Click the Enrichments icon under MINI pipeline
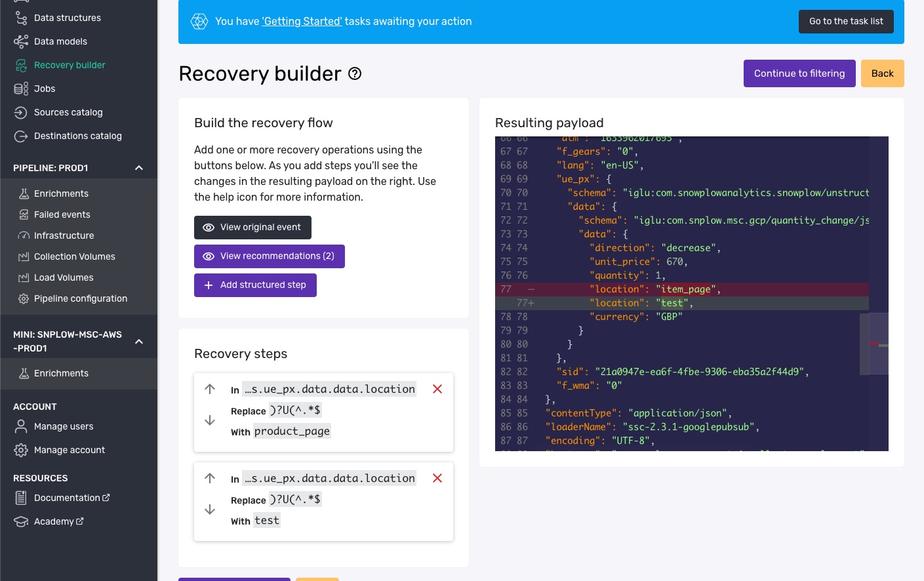This screenshot has width=924, height=581. tap(24, 373)
